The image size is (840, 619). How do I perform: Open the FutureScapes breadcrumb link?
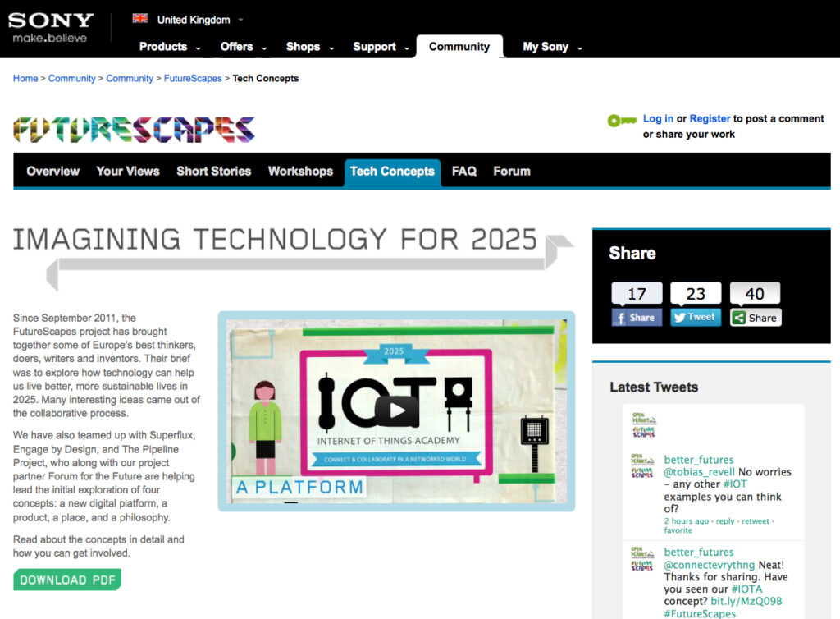pyautogui.click(x=193, y=78)
